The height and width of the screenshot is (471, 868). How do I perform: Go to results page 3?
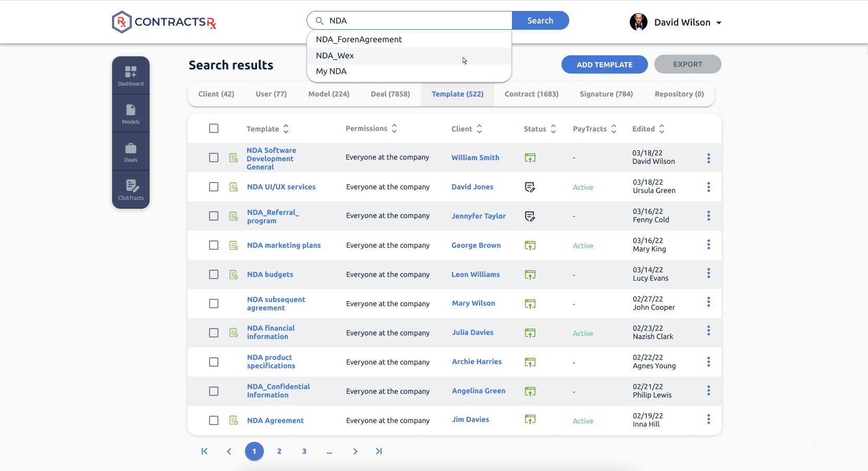pos(304,451)
